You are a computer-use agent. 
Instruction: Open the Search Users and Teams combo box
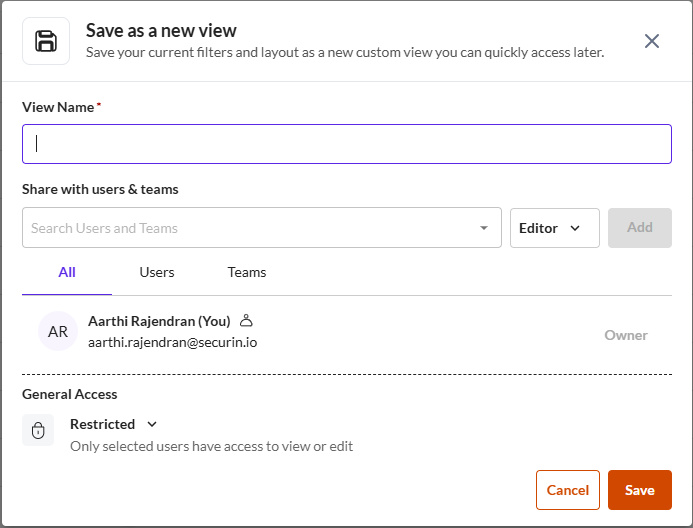click(262, 228)
